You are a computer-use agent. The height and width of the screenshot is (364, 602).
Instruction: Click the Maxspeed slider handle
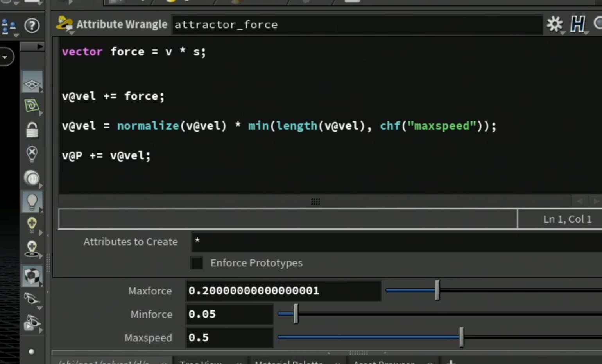click(461, 337)
